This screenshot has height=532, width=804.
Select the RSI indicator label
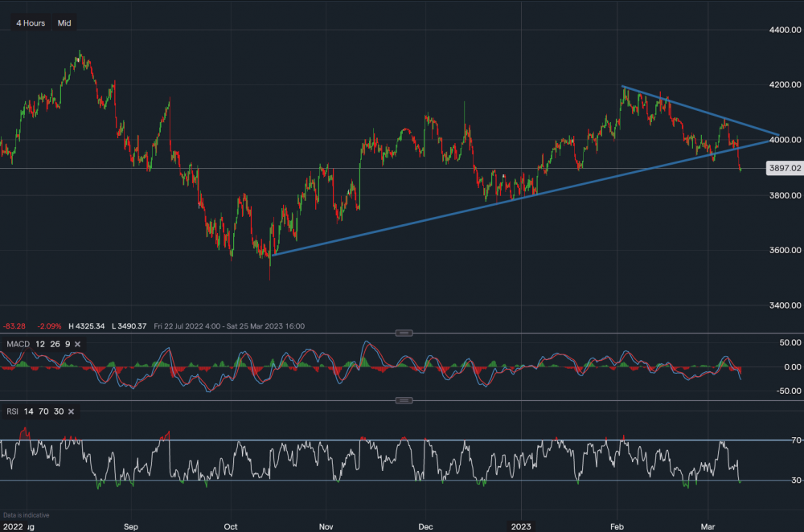[11, 411]
